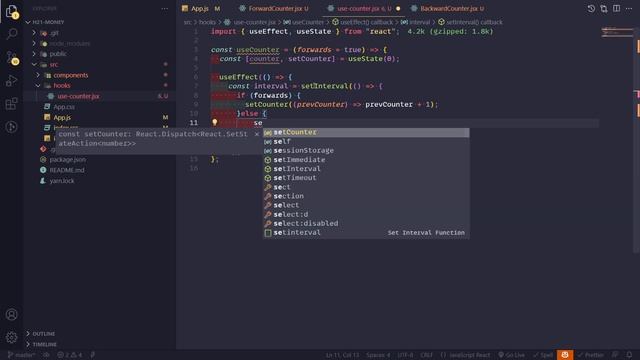This screenshot has height=360, width=640.
Task: Expand the components folder
Action: 71,75
